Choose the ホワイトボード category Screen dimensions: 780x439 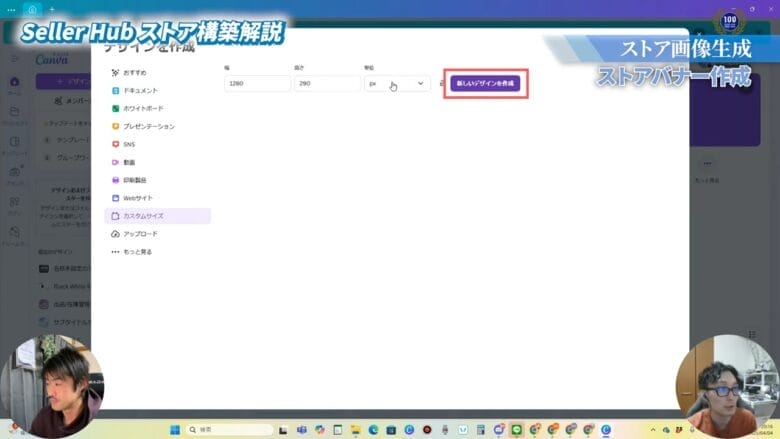(x=137, y=108)
